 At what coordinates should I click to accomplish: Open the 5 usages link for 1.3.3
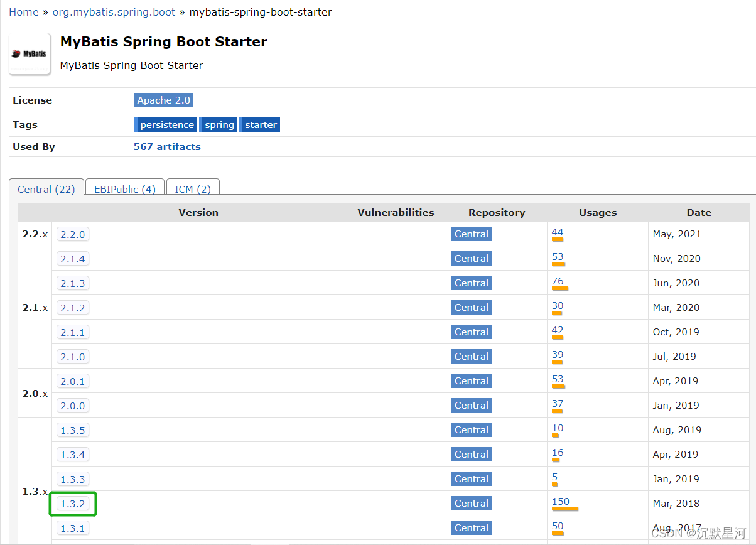(x=555, y=477)
